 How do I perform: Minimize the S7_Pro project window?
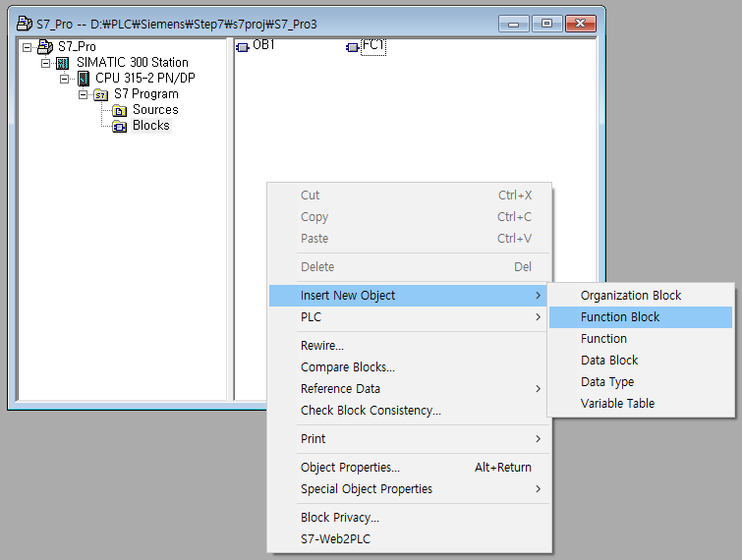514,24
